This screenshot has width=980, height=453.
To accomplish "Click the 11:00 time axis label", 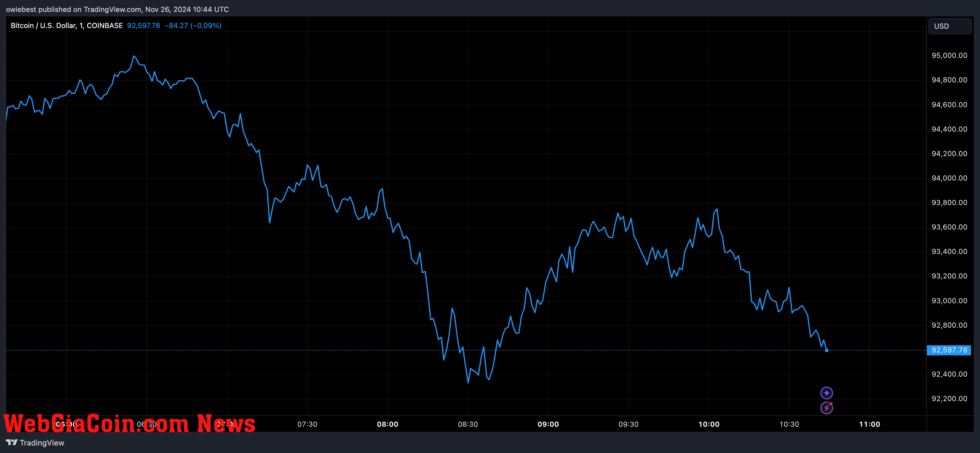I will coord(869,424).
